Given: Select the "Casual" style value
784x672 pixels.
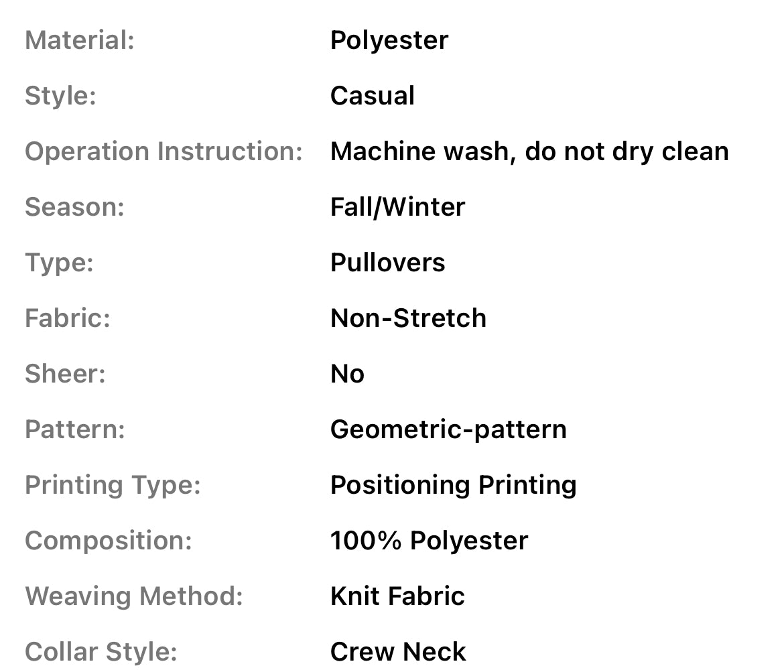Looking at the screenshot, I should (x=373, y=96).
